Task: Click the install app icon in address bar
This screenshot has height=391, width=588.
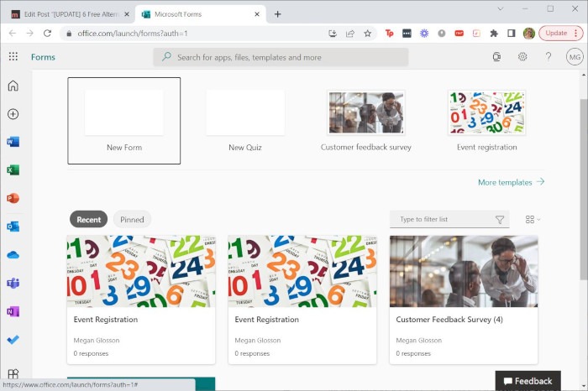Action: (x=333, y=34)
